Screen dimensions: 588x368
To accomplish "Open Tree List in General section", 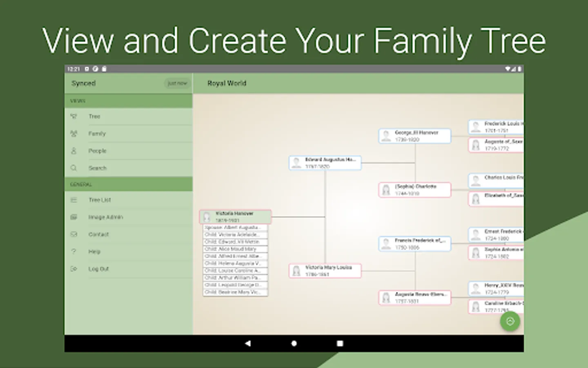I will (x=128, y=200).
